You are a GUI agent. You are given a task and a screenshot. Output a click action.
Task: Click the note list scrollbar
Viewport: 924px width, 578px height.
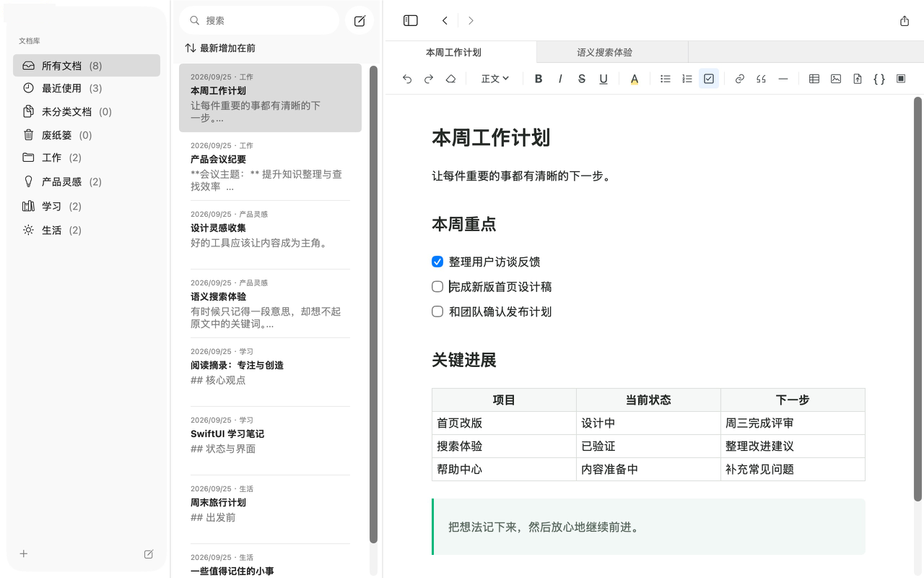click(x=373, y=303)
